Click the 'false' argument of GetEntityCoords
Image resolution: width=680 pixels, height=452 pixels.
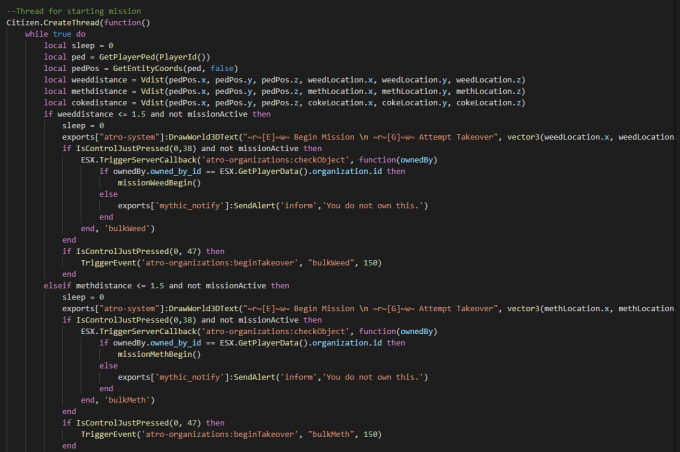click(x=222, y=69)
